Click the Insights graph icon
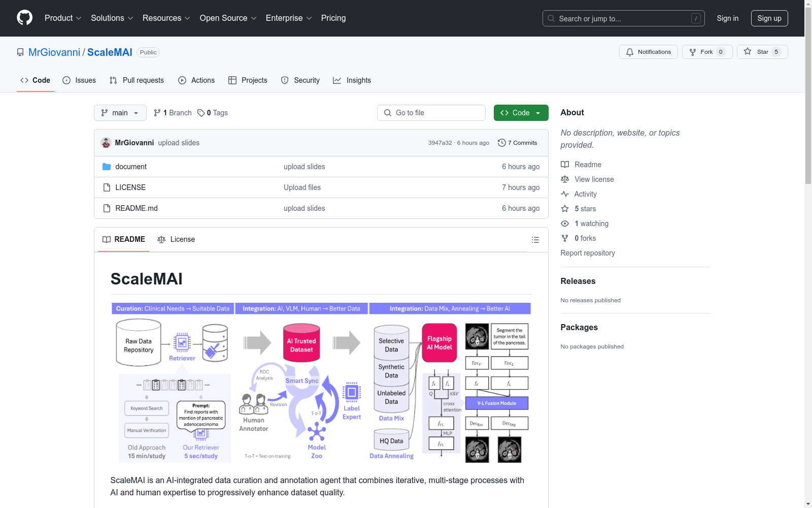Image resolution: width=812 pixels, height=508 pixels. point(337,80)
